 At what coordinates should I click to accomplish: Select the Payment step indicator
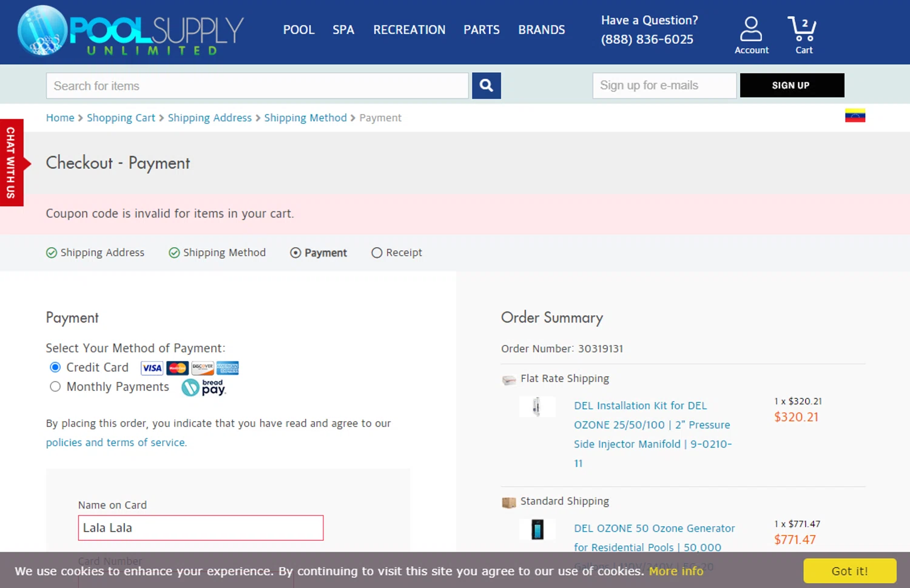click(x=318, y=253)
